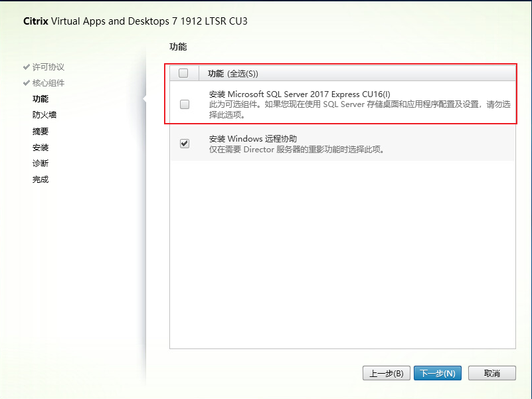Image resolution: width=532 pixels, height=399 pixels.
Task: Open the 许可协议 step in the sidebar
Action: tap(48, 67)
